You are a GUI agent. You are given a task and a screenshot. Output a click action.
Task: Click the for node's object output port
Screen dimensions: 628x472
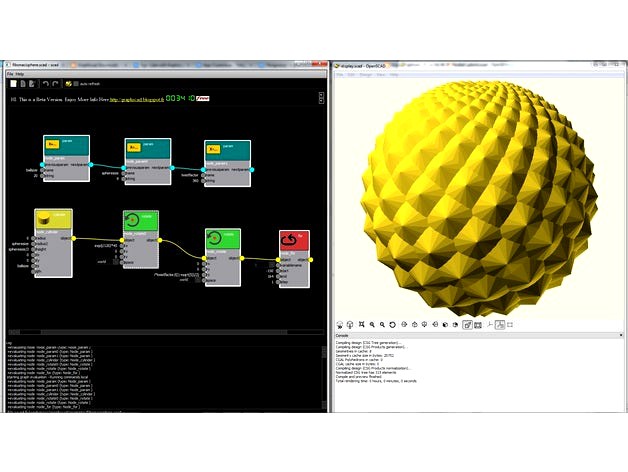310,258
